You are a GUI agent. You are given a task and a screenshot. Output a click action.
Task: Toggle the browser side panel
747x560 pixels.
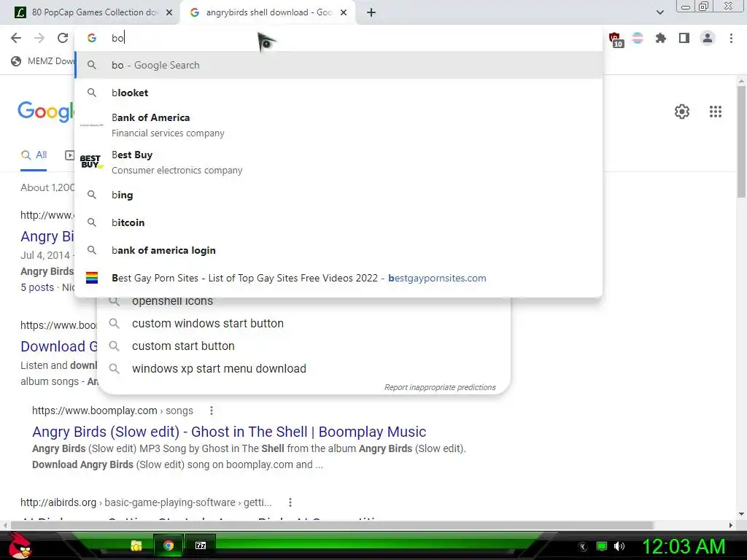pos(684,38)
